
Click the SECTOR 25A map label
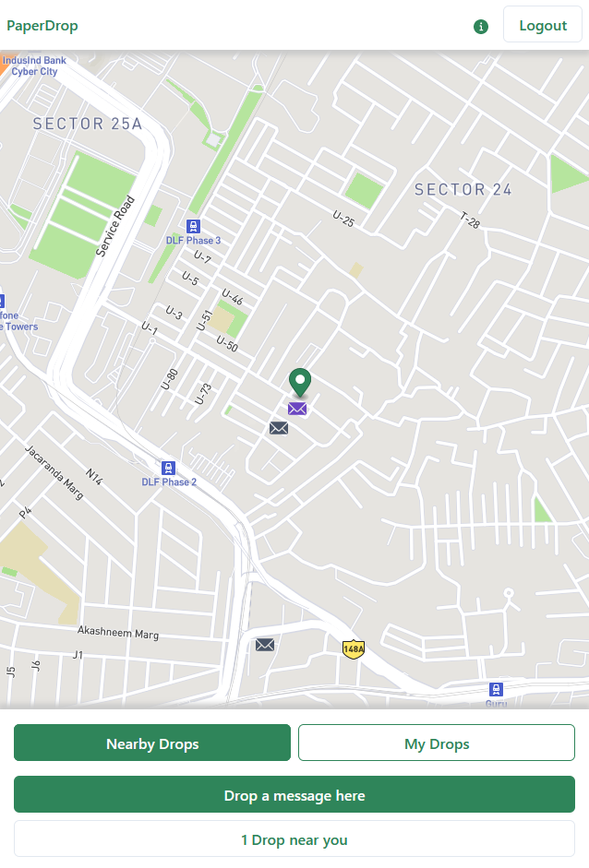tap(88, 124)
